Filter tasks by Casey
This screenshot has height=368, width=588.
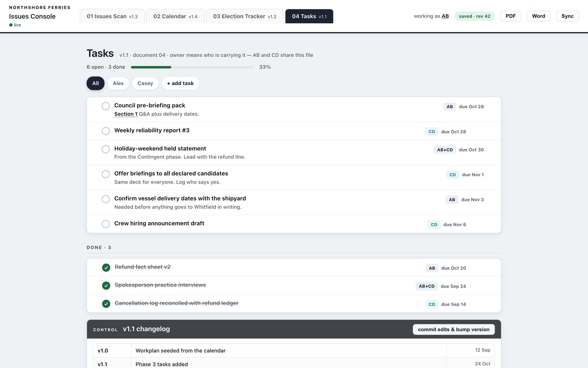click(145, 84)
